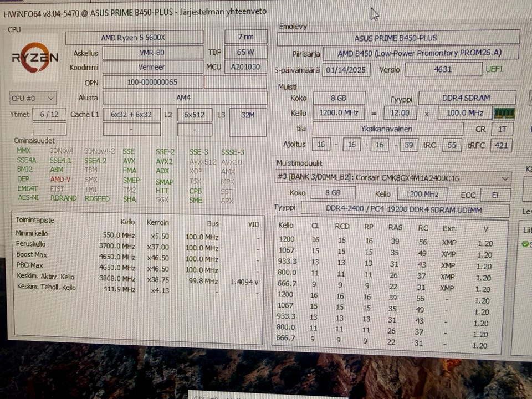Click the DDR4 SDRAM memory type field
The height and width of the screenshot is (399, 532).
467,98
